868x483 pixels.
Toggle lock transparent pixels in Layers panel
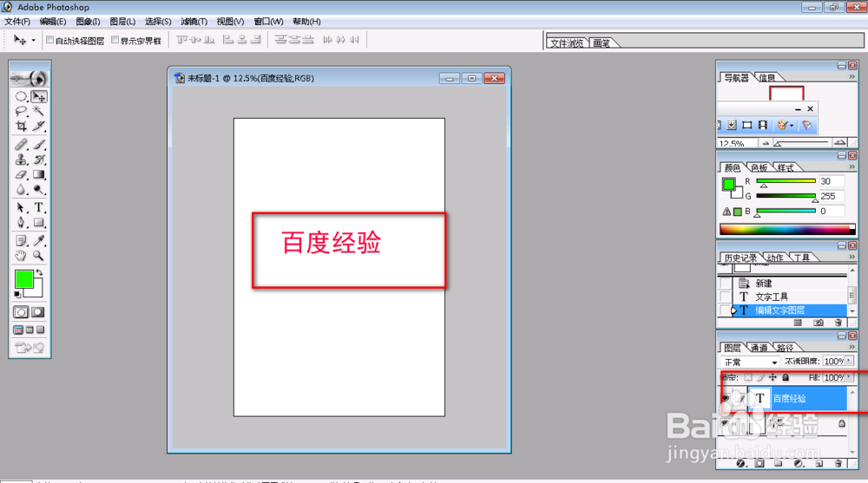[748, 377]
